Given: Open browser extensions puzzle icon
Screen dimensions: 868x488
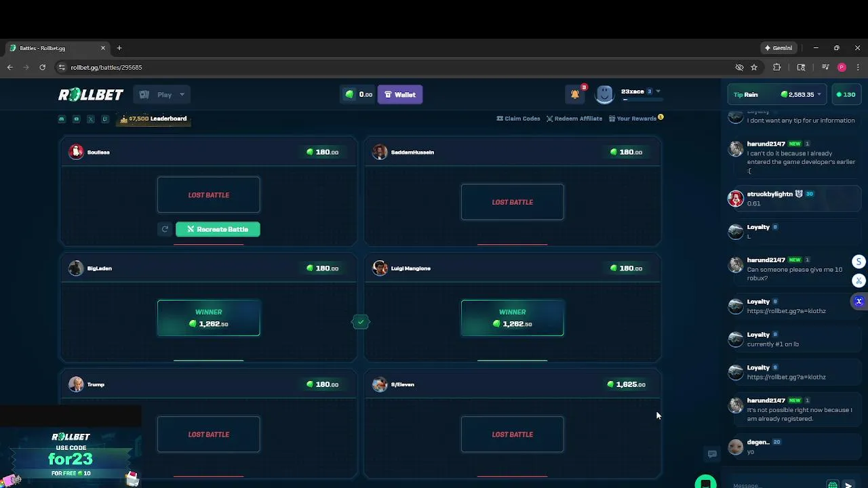Looking at the screenshot, I should [777, 67].
